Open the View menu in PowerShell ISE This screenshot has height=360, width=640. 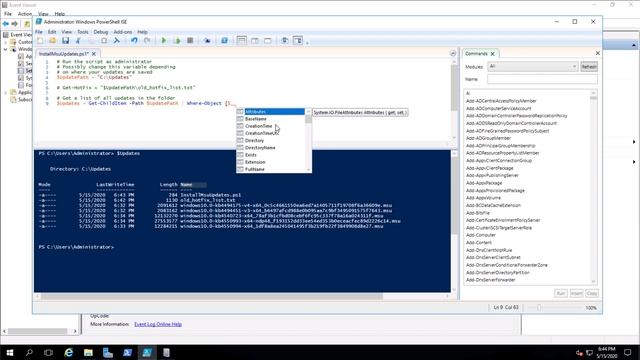(x=67, y=32)
